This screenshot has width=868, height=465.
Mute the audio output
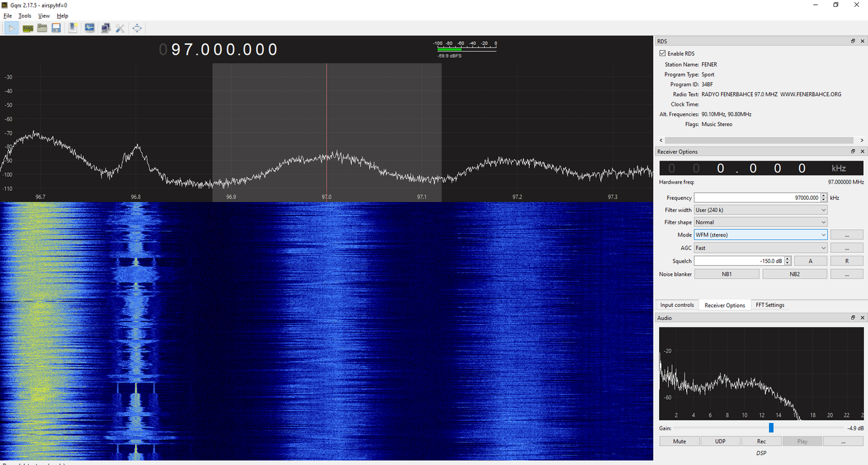[x=679, y=441]
